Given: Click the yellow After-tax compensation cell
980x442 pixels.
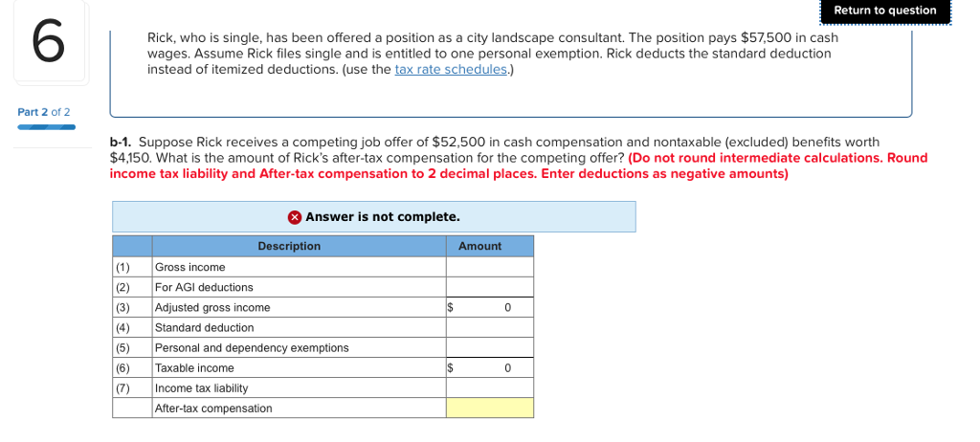Looking at the screenshot, I should (x=489, y=409).
